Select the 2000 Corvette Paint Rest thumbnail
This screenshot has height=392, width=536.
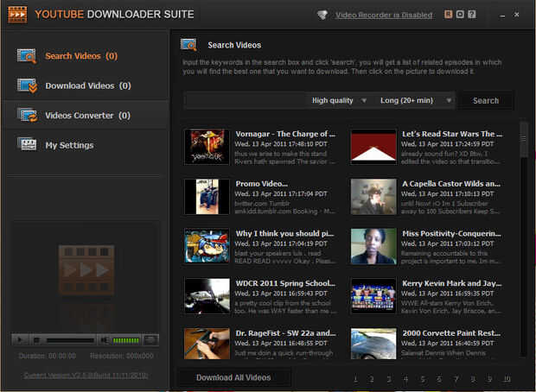(373, 344)
